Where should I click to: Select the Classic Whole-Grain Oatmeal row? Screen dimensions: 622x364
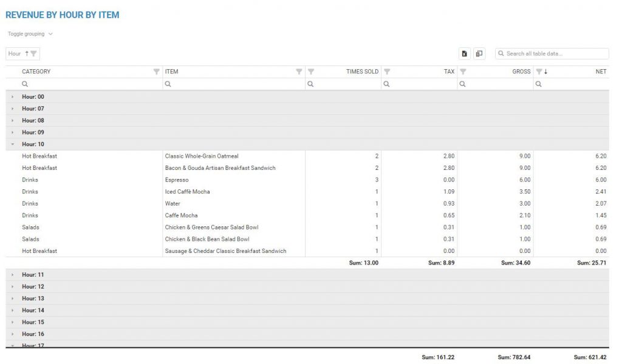[x=307, y=156]
